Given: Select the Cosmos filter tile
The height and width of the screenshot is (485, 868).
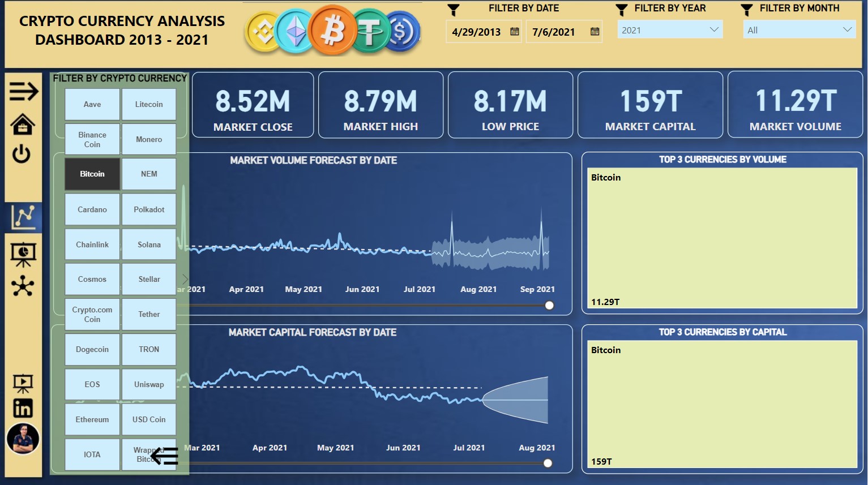Looking at the screenshot, I should [x=92, y=279].
